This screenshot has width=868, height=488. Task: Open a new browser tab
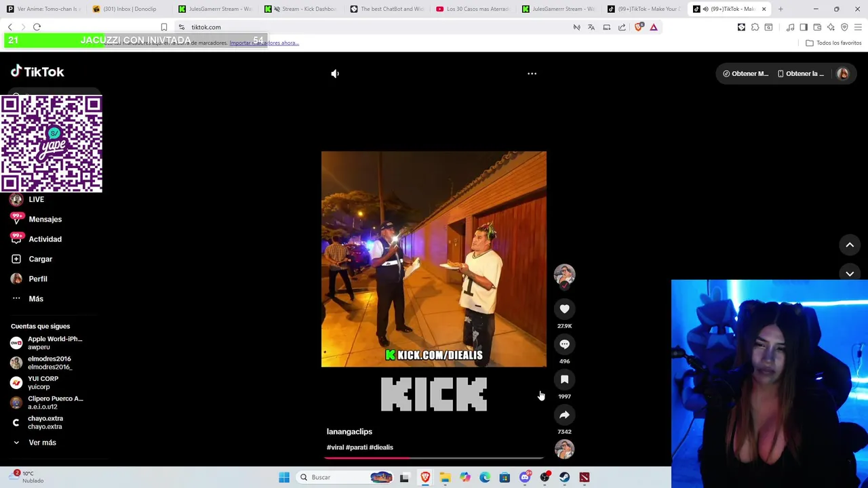781,9
